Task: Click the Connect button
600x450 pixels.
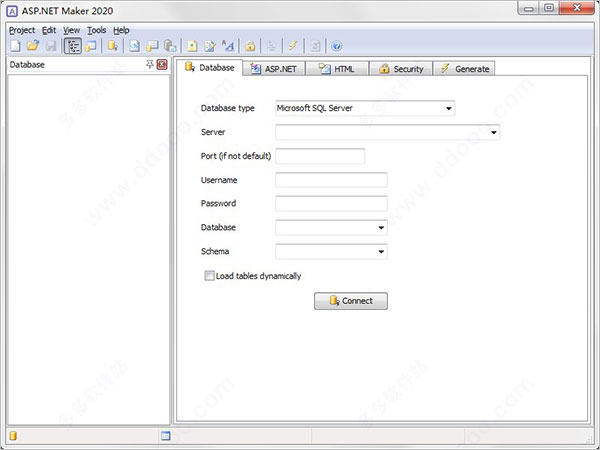Action: 351,301
